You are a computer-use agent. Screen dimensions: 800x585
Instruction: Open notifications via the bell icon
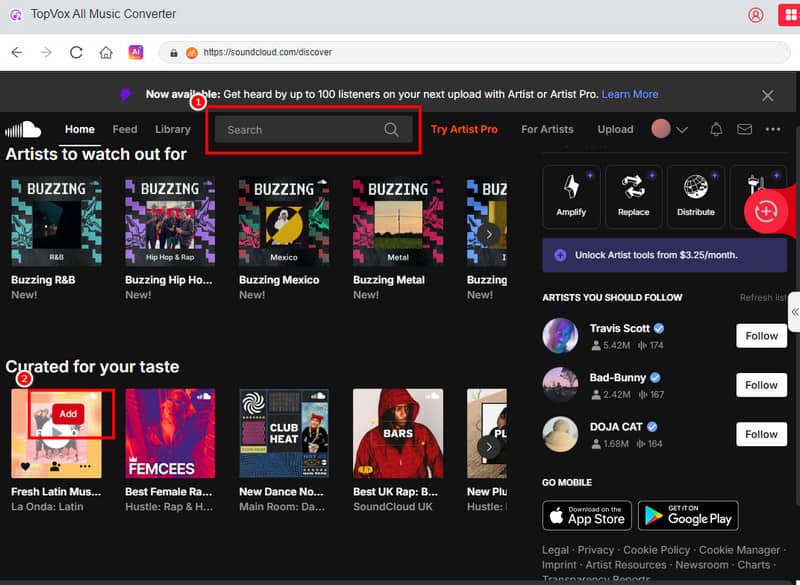pyautogui.click(x=716, y=130)
